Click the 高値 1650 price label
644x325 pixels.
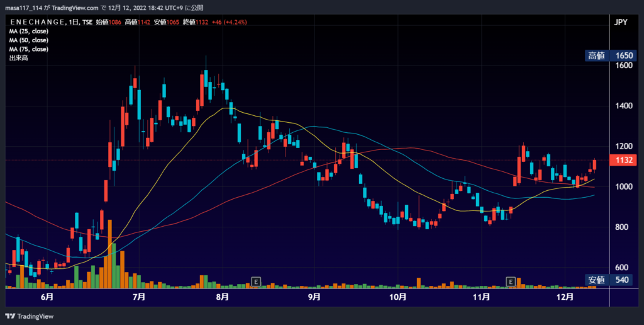611,56
